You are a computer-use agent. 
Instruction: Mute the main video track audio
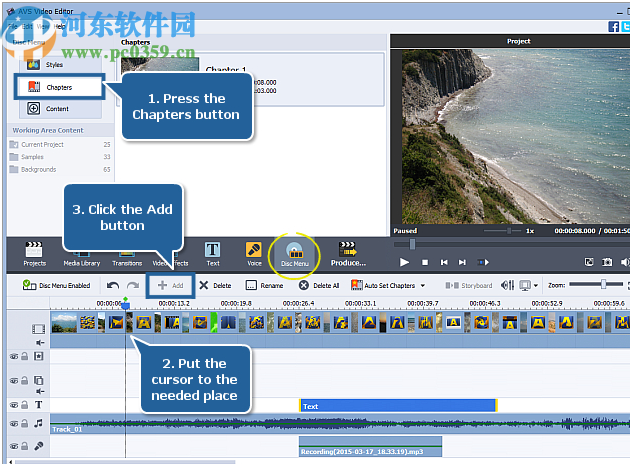(x=39, y=343)
